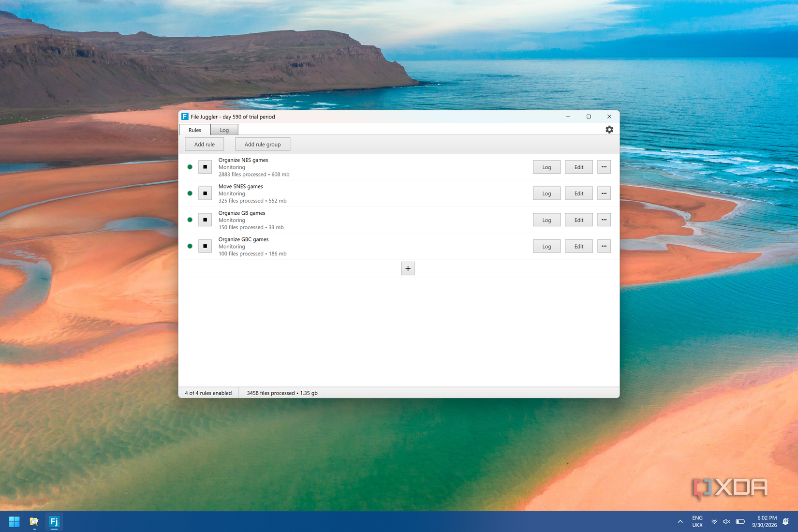Edit the Organize NES games rule

579,167
